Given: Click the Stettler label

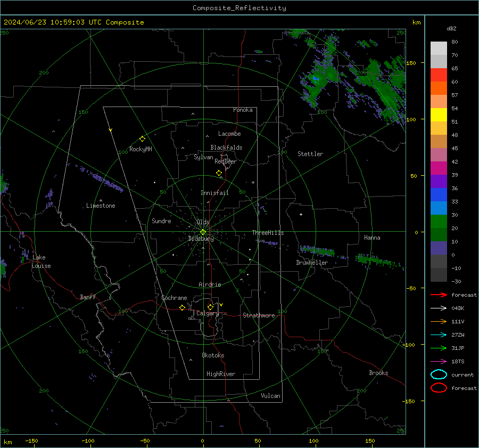Looking at the screenshot, I should click(310, 154).
